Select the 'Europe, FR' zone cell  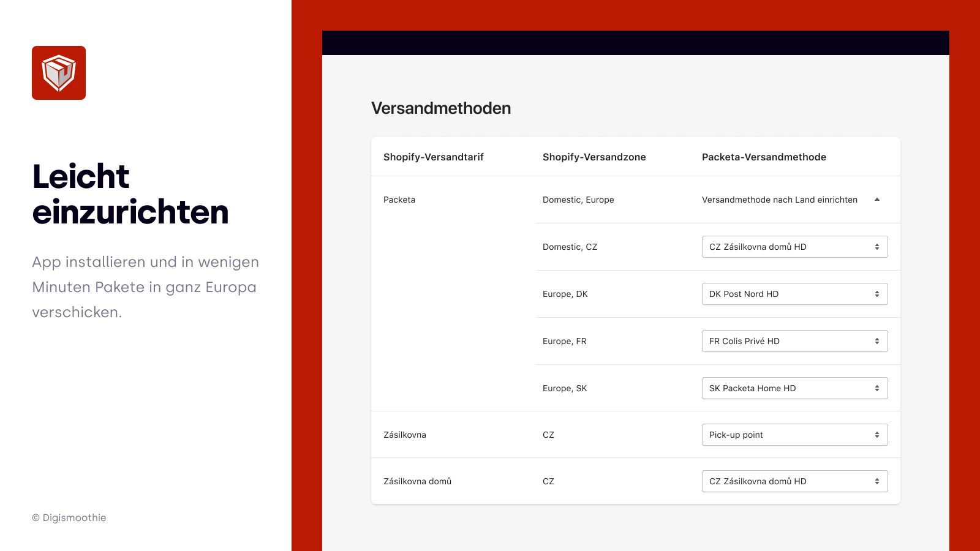564,341
